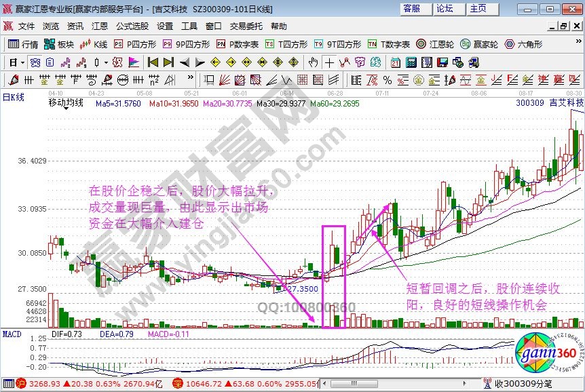The width and height of the screenshot is (585, 392).
Task: Select the K线 candlestick chart icon
Action: (94, 44)
